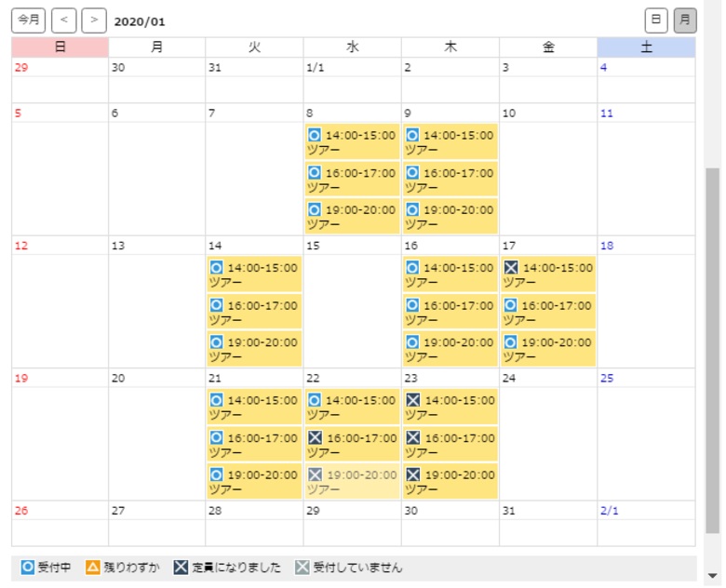
Task: Click the full icon on Jan 17 14:00 tour
Action: point(511,268)
